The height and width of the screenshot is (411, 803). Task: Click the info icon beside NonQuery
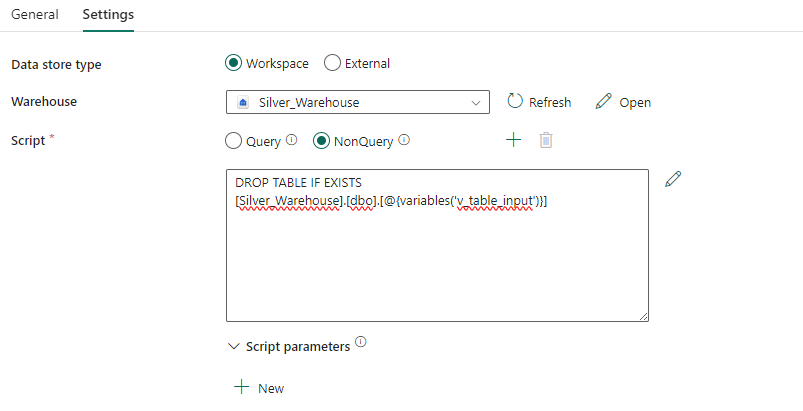tap(404, 140)
